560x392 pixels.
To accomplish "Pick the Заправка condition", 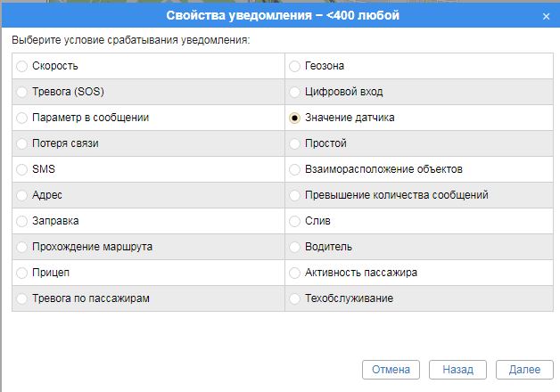I will point(22,221).
